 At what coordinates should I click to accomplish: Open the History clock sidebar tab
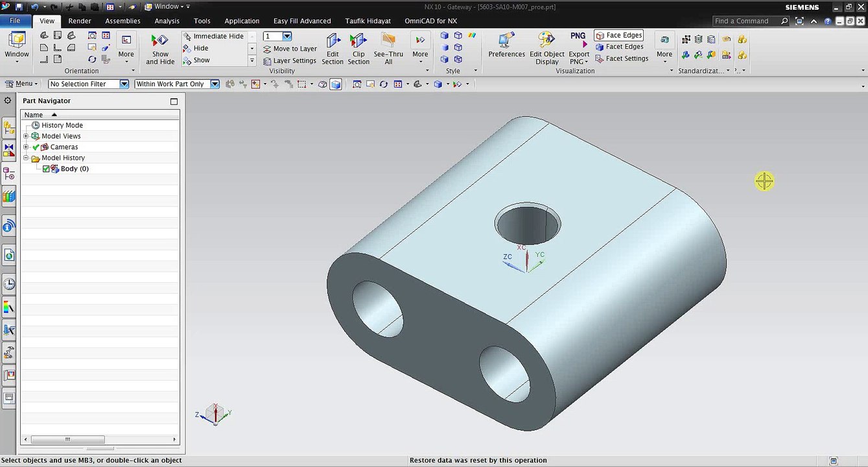9,283
